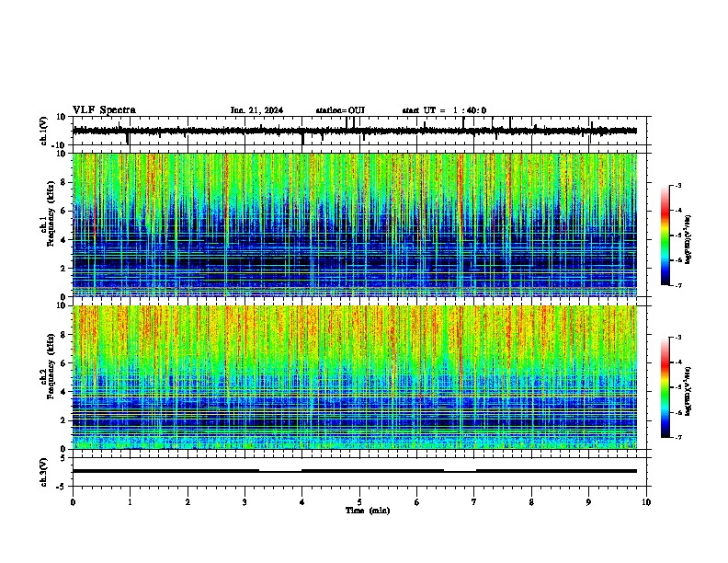
Task: Click the "2" kHz tick on ch.1 spectrogram
Action: 63,268
